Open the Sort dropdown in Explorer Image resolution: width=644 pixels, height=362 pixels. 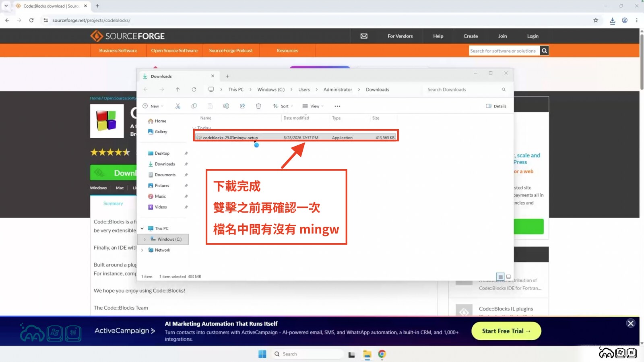coord(283,106)
